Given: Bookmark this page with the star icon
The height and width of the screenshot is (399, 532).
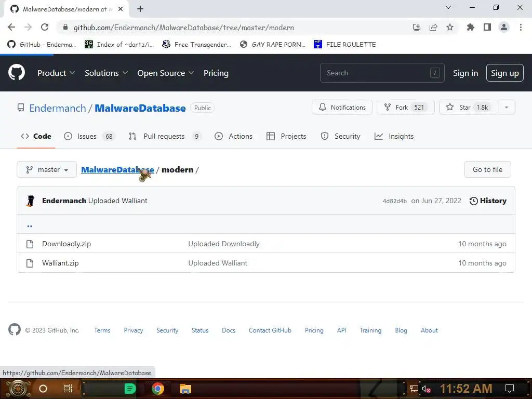Looking at the screenshot, I should point(450,27).
